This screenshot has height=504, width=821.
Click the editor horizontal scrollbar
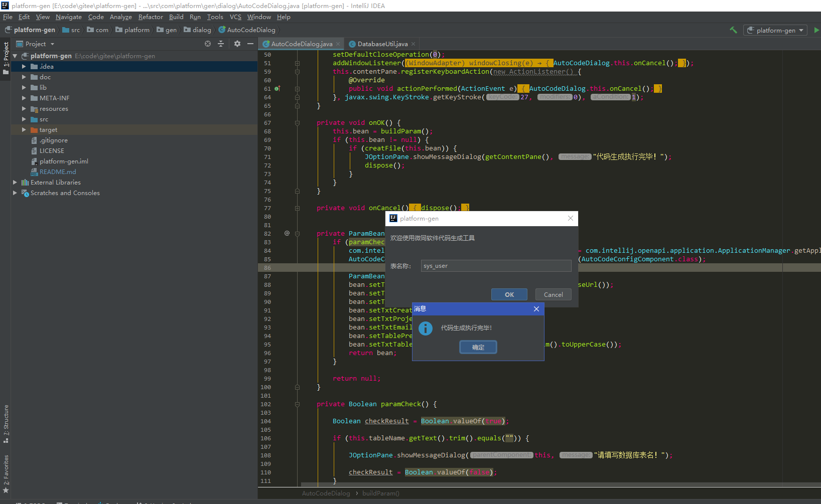click(561, 484)
